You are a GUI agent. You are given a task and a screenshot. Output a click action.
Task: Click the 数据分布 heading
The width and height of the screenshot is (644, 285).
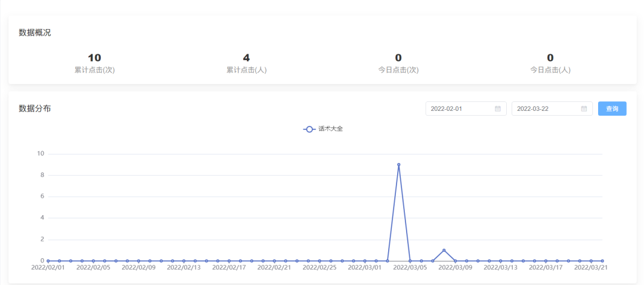(x=35, y=109)
